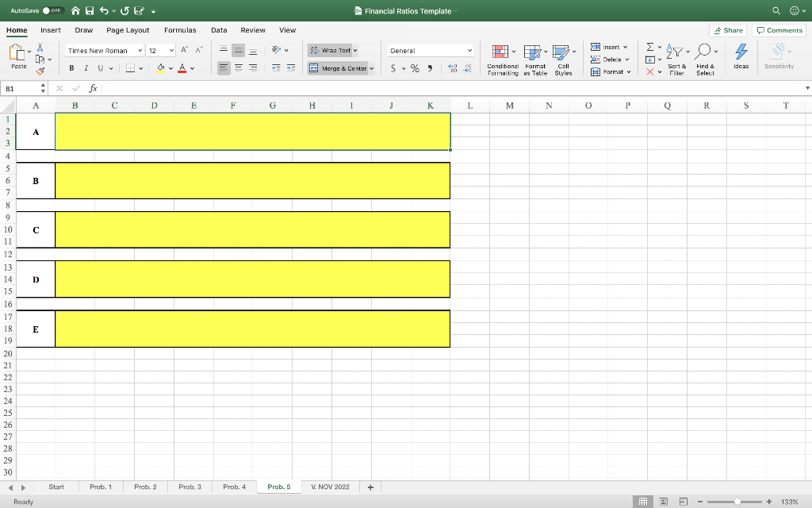Viewport: 812px width, 508px height.
Task: Switch to the Formulas ribbon tab
Action: click(x=180, y=30)
